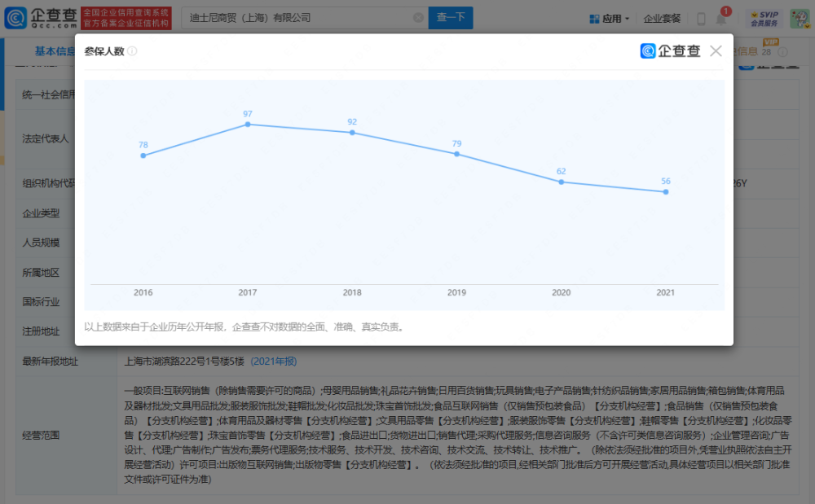
Task: Click the mobile phone icon in header
Action: click(x=701, y=20)
